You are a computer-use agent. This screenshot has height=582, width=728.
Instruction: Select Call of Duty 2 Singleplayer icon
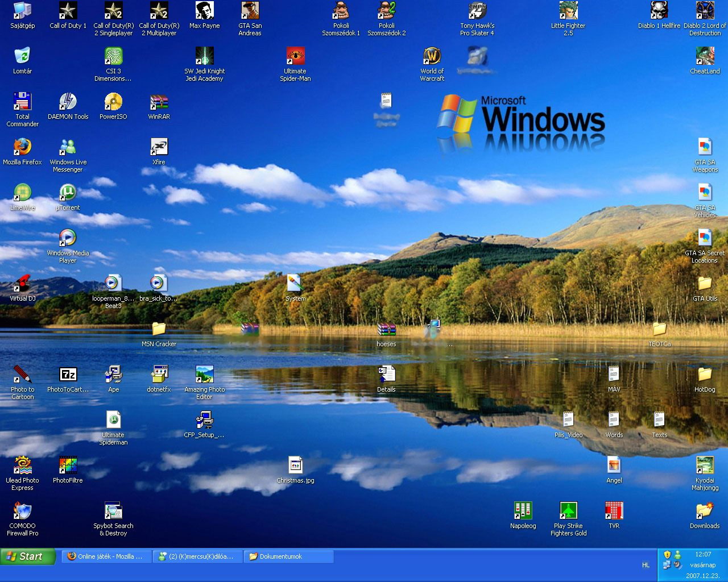[113, 19]
